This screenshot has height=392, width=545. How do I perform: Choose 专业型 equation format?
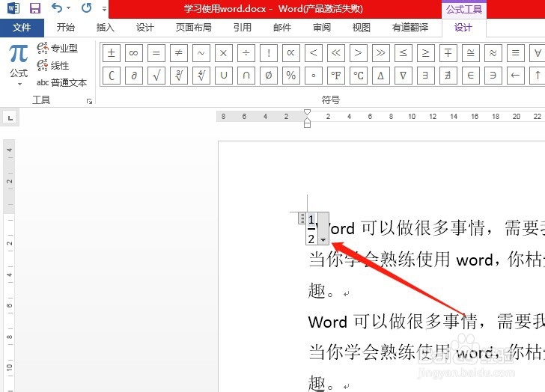coord(58,48)
